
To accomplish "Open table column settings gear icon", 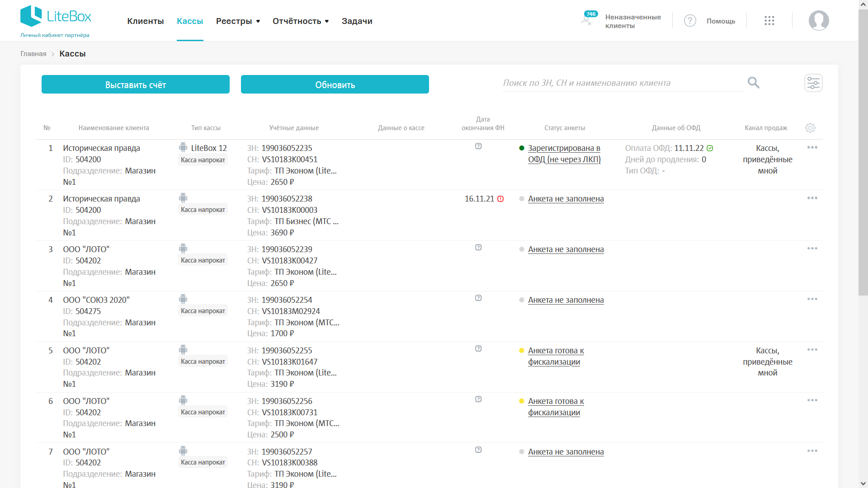I will click(810, 128).
